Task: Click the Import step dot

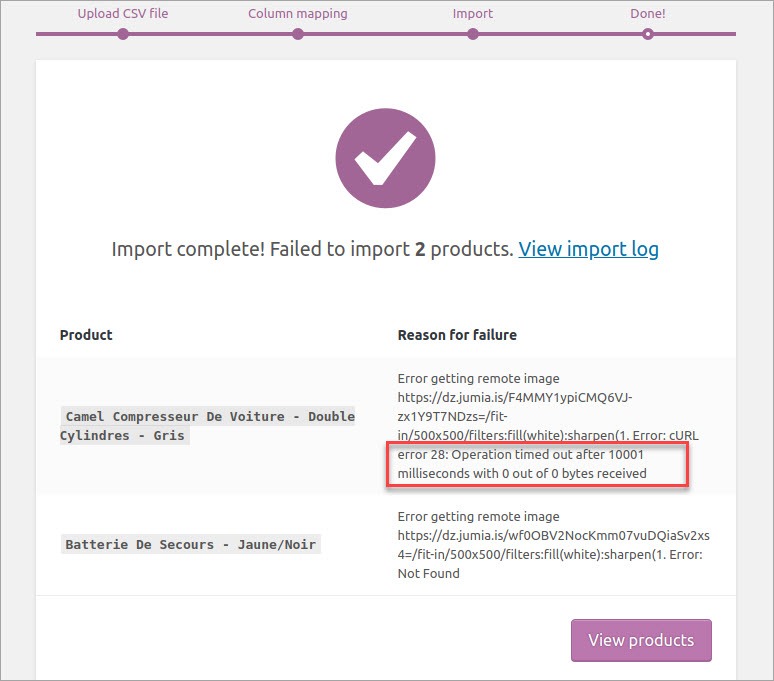Action: coord(473,34)
